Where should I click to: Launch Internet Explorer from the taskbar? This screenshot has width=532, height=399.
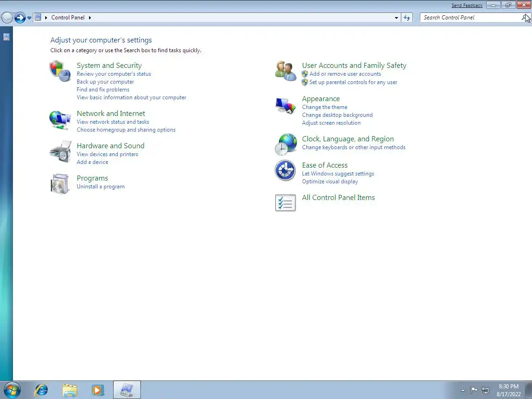[42, 390]
